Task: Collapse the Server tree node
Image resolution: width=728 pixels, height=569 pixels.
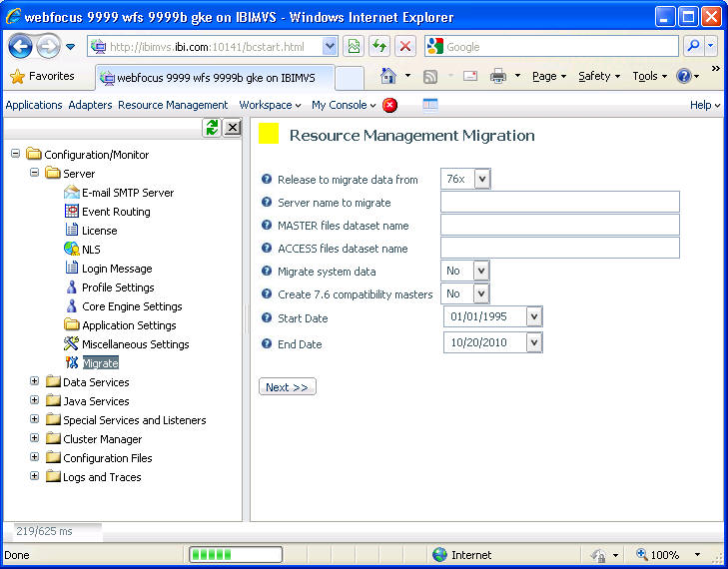Action: click(x=35, y=173)
